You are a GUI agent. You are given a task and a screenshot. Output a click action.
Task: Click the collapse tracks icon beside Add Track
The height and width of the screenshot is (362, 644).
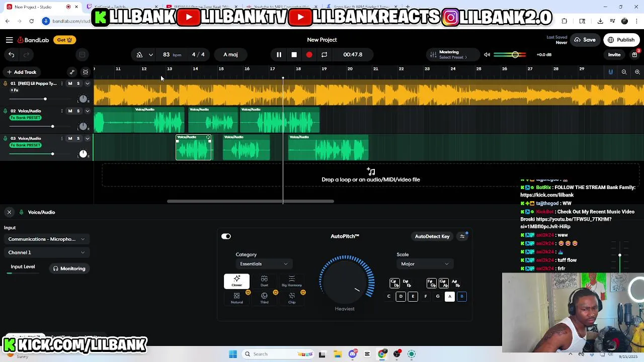point(86,72)
